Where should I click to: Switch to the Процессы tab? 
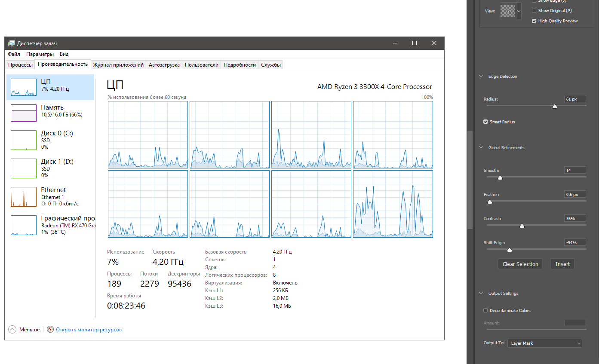pos(20,65)
